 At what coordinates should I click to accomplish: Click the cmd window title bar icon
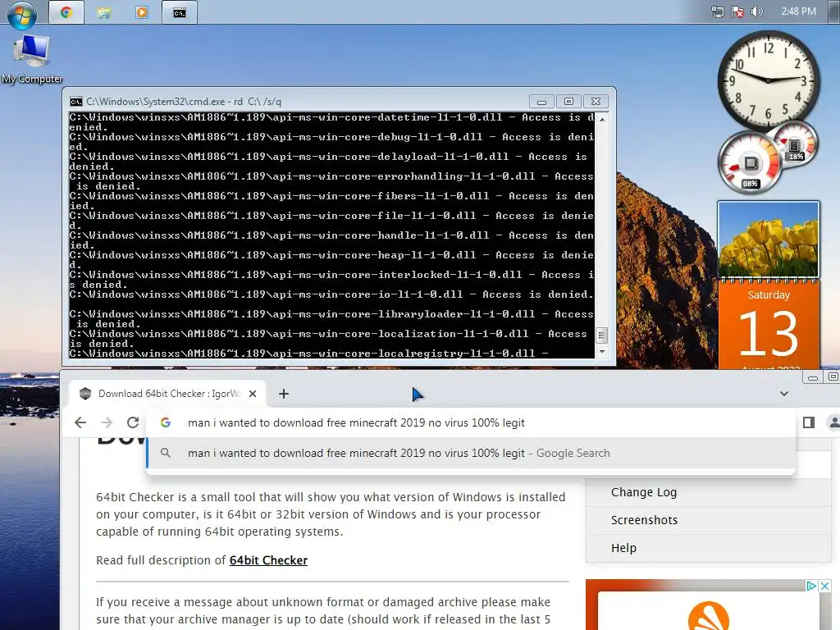76,101
